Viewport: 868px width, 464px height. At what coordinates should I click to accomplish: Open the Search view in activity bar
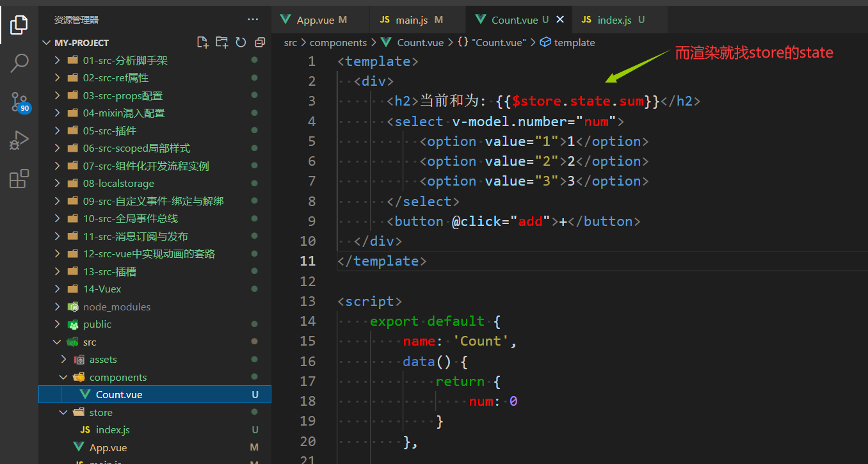click(19, 63)
